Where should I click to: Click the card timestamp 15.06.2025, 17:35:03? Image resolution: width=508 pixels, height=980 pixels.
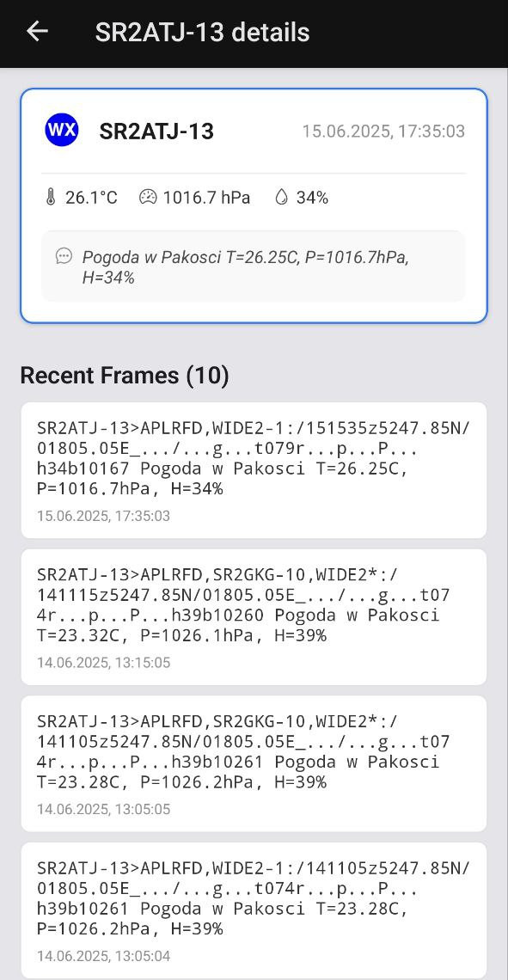point(383,132)
